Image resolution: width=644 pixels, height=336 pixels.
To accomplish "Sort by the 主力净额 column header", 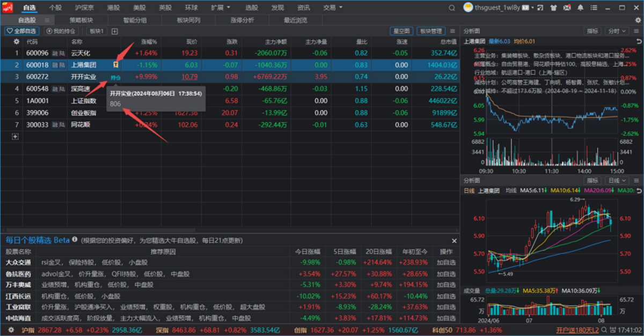I will pos(276,41).
